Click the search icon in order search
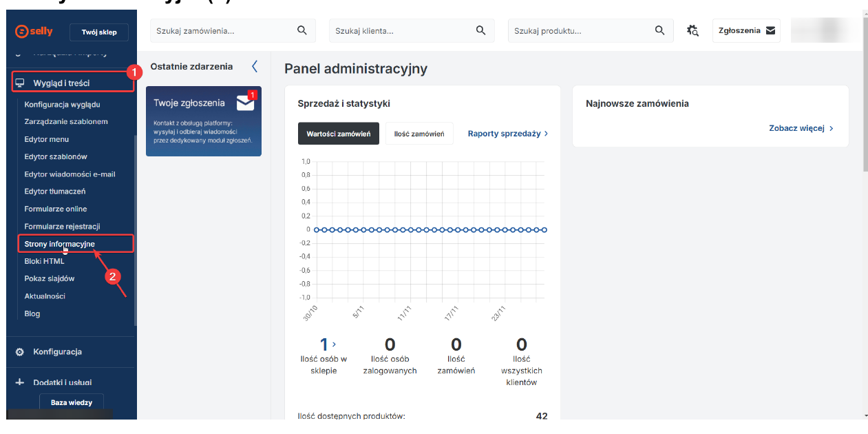This screenshot has width=868, height=434. point(301,30)
